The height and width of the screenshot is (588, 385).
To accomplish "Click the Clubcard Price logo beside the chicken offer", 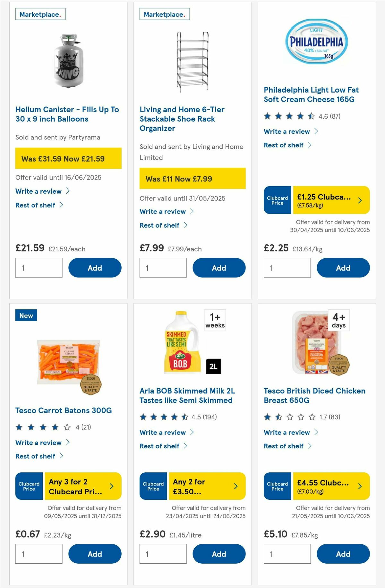I will 277,486.
